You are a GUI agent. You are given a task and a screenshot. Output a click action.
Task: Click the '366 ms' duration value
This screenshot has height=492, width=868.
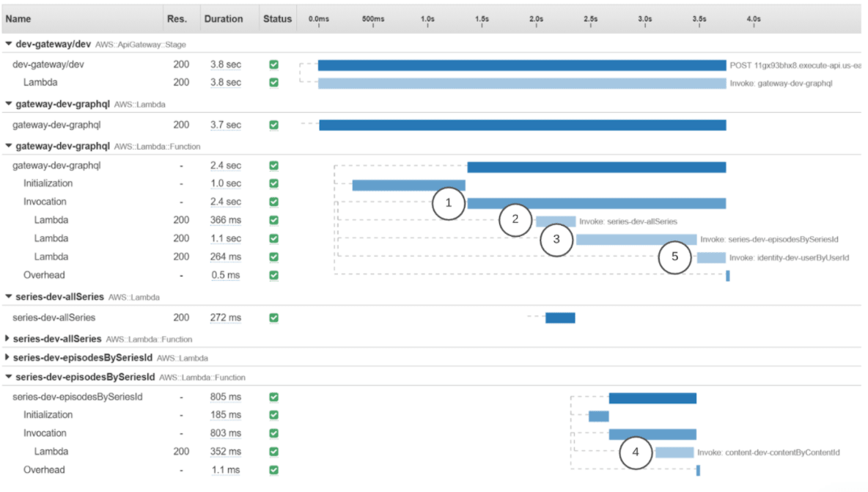click(225, 220)
